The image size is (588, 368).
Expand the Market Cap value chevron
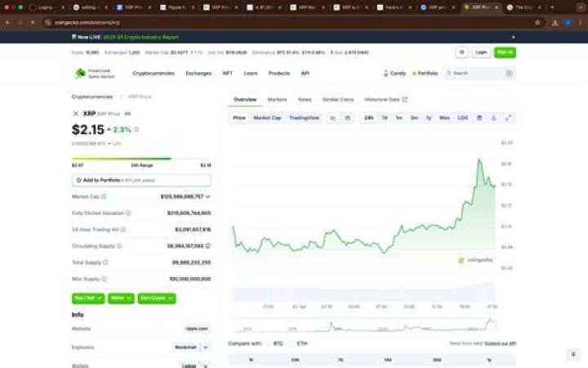click(207, 197)
